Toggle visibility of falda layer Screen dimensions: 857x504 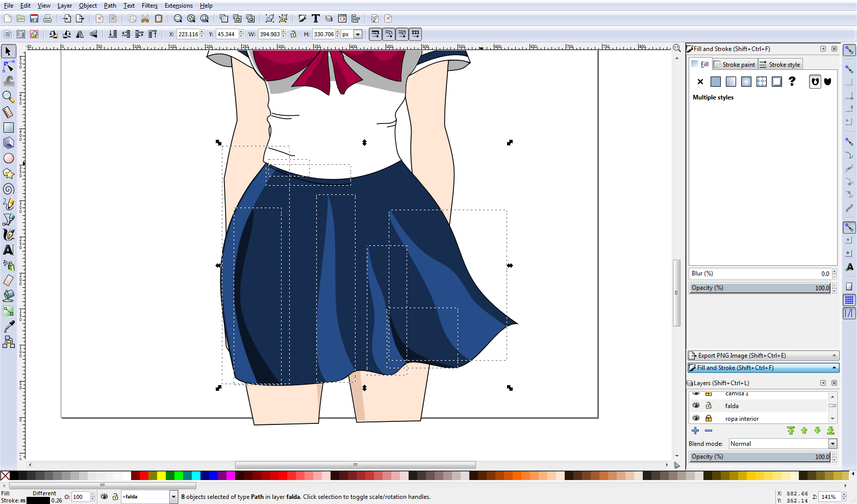point(696,405)
